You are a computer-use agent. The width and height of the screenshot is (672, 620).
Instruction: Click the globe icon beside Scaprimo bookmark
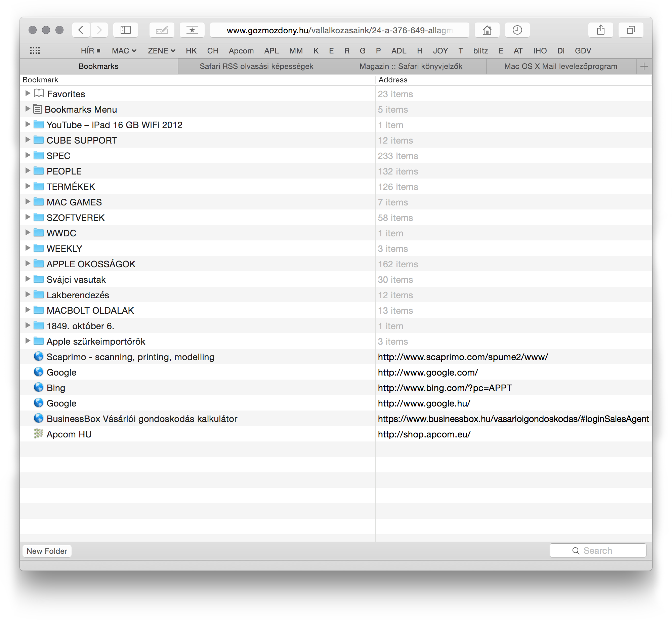(39, 356)
